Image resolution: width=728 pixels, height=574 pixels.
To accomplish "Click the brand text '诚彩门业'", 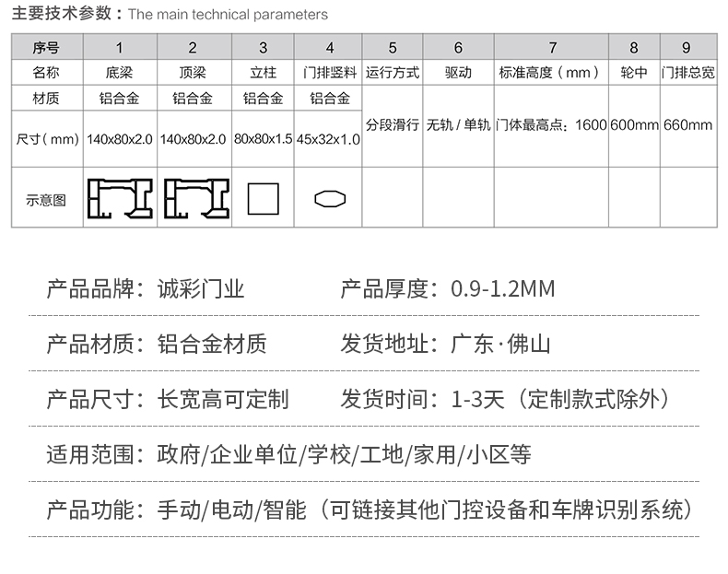I will click(x=201, y=288).
